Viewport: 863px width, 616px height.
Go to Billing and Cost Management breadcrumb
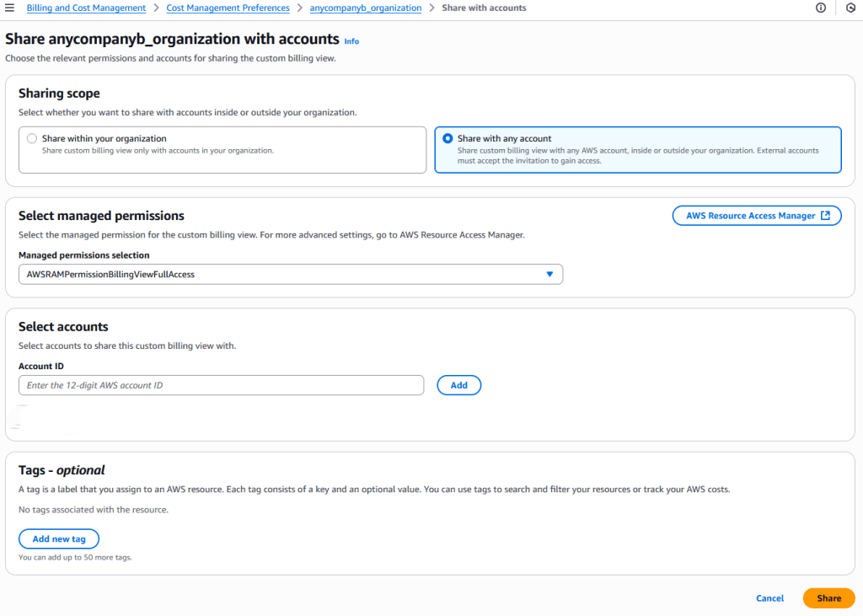86,8
